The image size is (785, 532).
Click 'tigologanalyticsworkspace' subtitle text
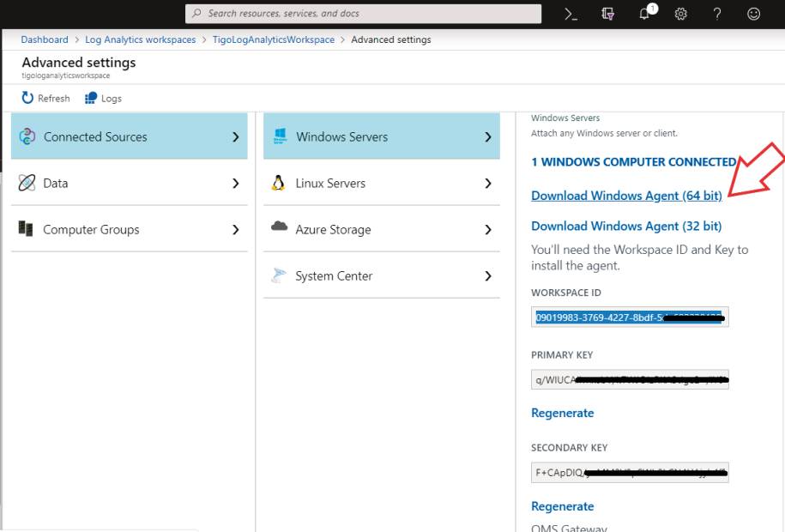(65, 76)
